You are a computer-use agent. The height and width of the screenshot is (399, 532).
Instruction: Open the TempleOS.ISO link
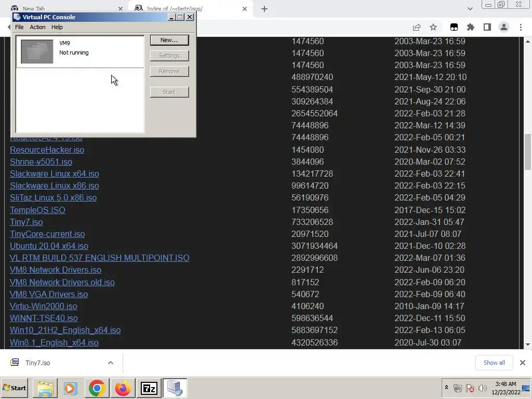[x=37, y=210]
